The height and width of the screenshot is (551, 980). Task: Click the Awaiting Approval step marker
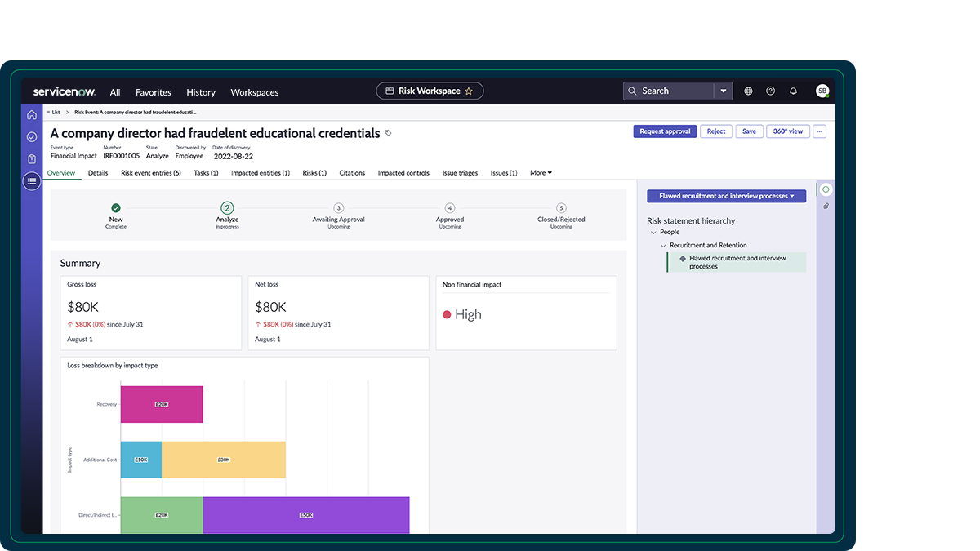pyautogui.click(x=338, y=208)
